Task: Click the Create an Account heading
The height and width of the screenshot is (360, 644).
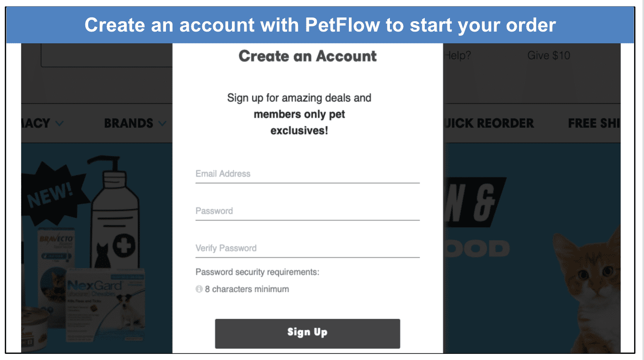Action: (307, 56)
